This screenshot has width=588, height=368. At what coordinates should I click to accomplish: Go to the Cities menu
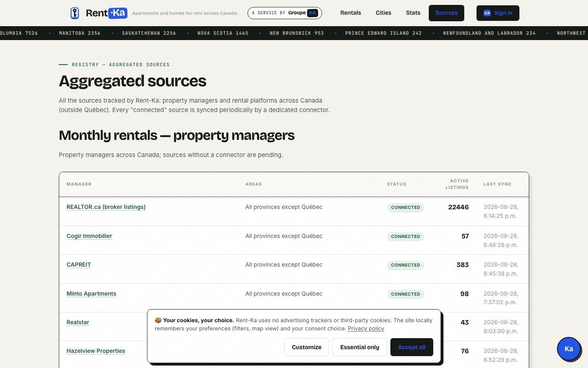(383, 13)
